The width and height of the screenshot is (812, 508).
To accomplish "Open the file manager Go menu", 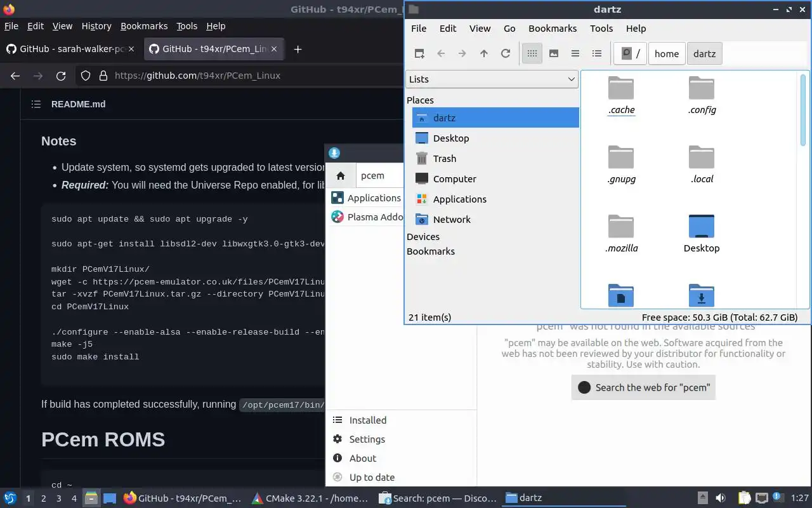I will (x=509, y=29).
